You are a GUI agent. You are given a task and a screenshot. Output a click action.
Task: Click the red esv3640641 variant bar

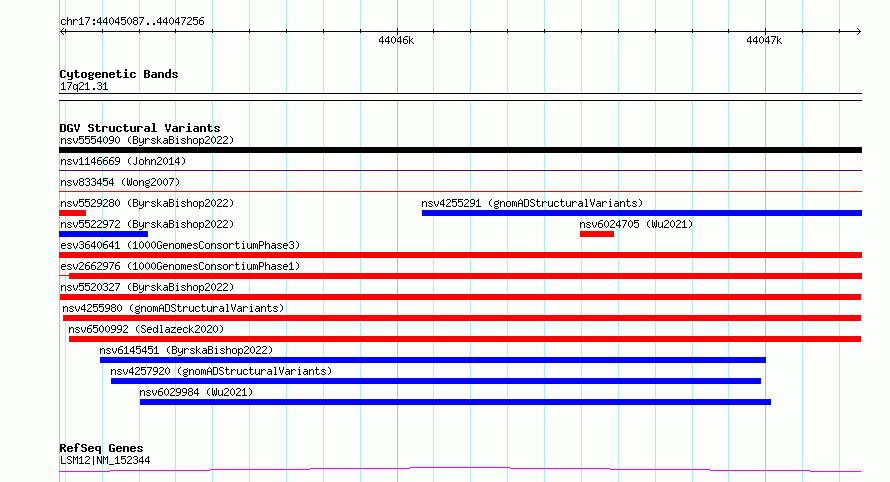click(460, 255)
